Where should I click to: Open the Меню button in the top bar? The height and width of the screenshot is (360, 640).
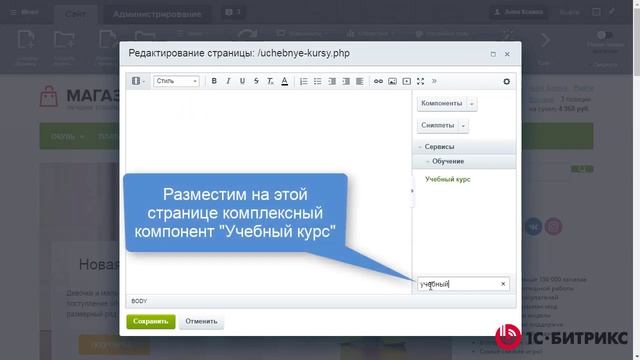click(24, 12)
